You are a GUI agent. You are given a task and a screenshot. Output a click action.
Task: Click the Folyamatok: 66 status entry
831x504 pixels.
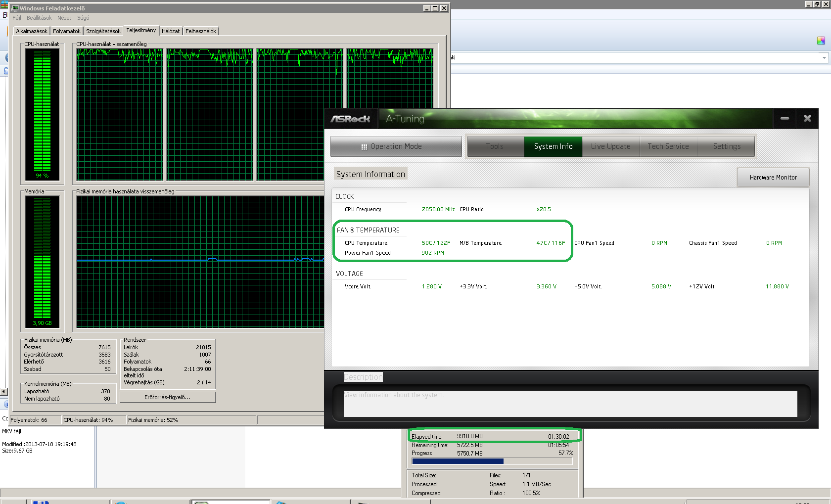(x=36, y=420)
